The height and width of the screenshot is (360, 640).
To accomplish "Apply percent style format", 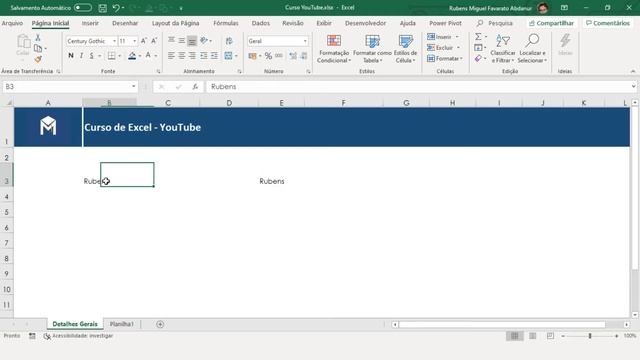I will point(268,56).
